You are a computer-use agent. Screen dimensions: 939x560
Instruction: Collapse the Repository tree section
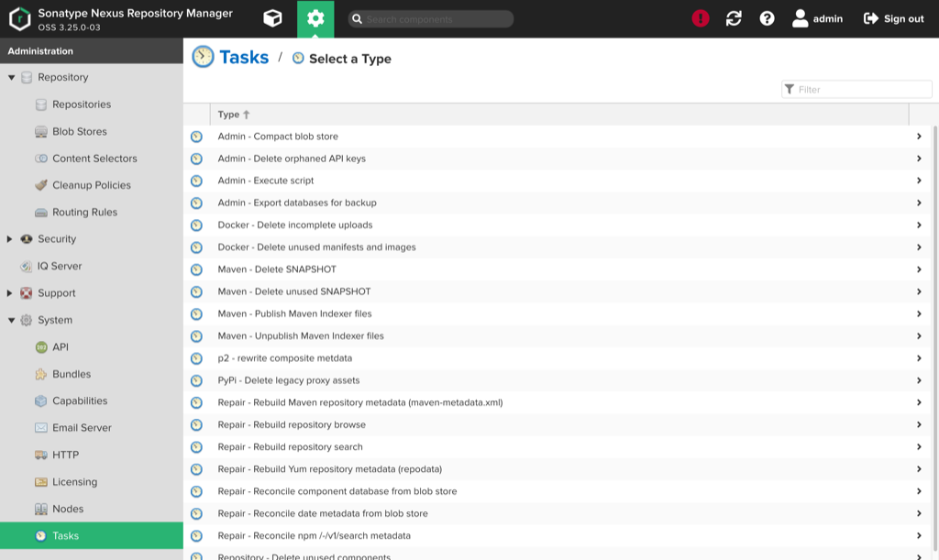point(11,78)
